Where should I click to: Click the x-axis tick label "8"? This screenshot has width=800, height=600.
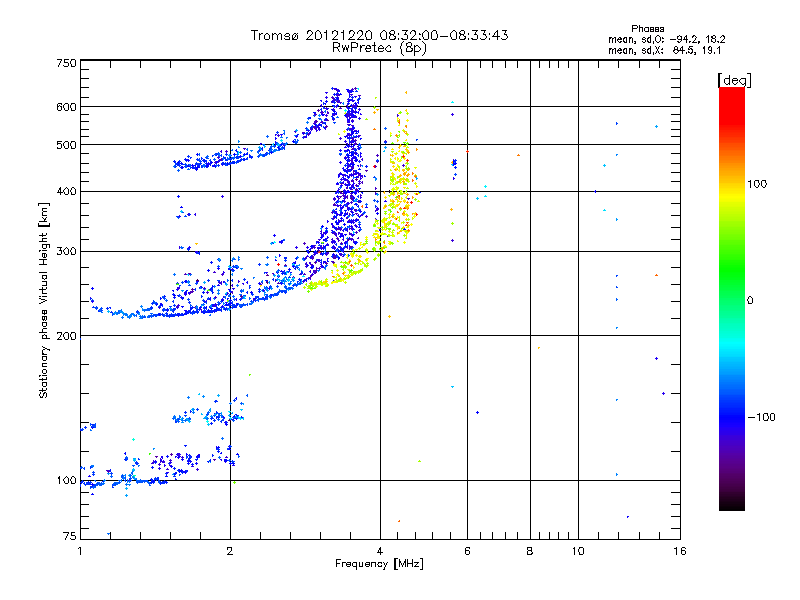[x=530, y=551]
